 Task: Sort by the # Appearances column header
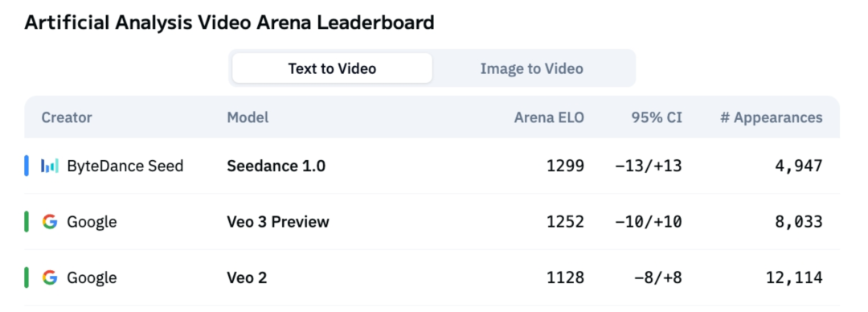771,117
